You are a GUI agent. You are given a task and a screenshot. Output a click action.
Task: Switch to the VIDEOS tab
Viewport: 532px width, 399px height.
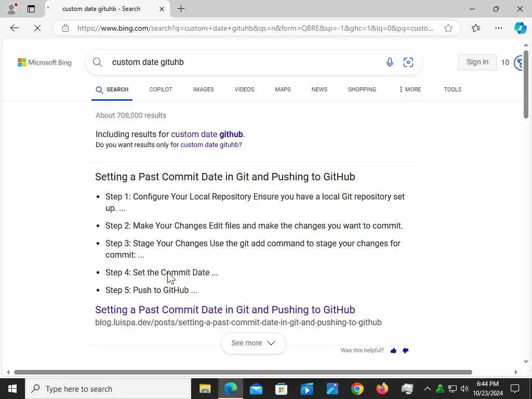pos(244,89)
